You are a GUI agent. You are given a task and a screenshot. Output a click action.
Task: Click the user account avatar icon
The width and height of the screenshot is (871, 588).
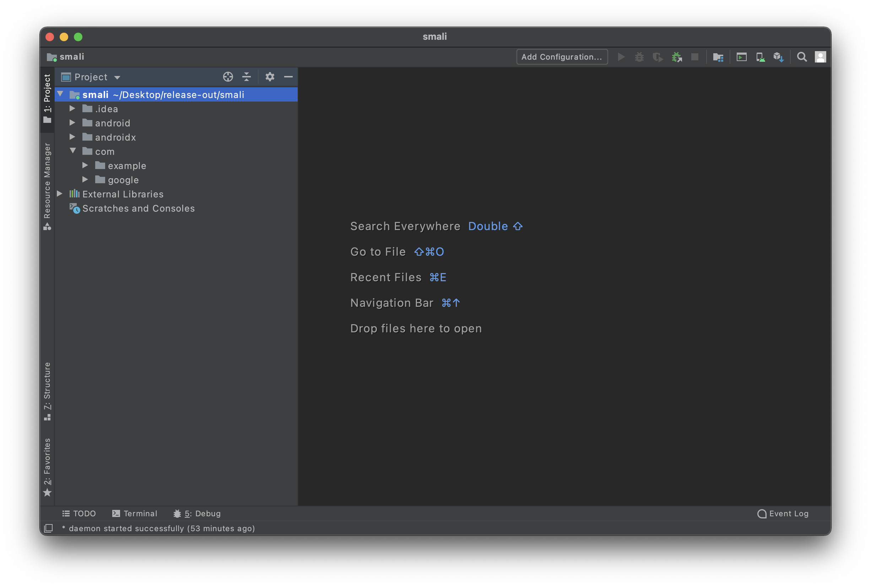[x=821, y=57]
